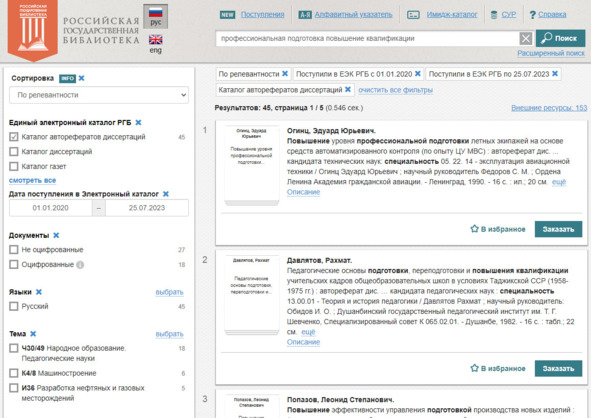Screen dimensions: 591x418
Task: Reset Тема filter with X icon
Action: (33, 334)
